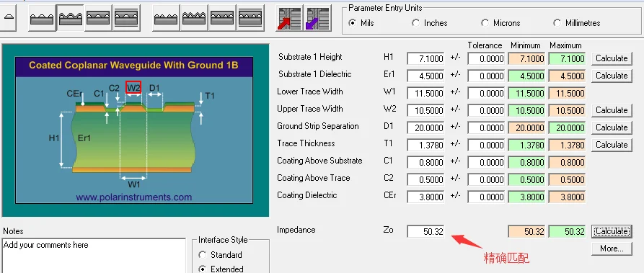Edit the H1 value field 7.1000
This screenshot has height=273, width=644.
[x=425, y=58]
